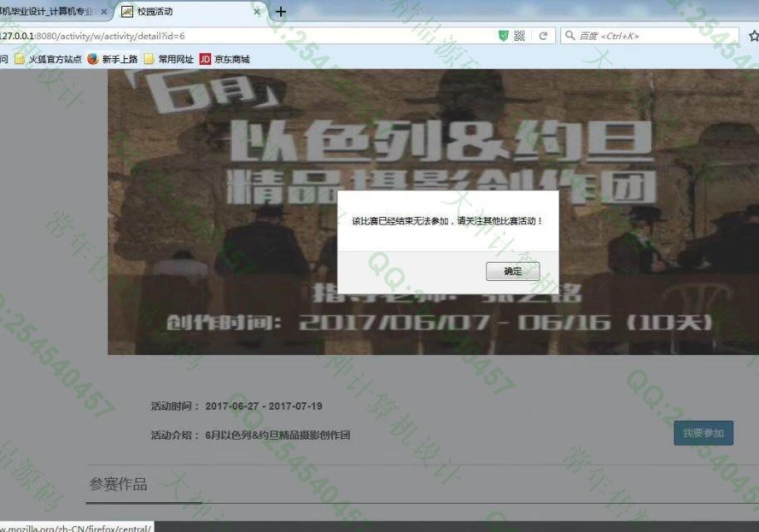Switch to the 计算机毕业设计 tab

coord(50,12)
